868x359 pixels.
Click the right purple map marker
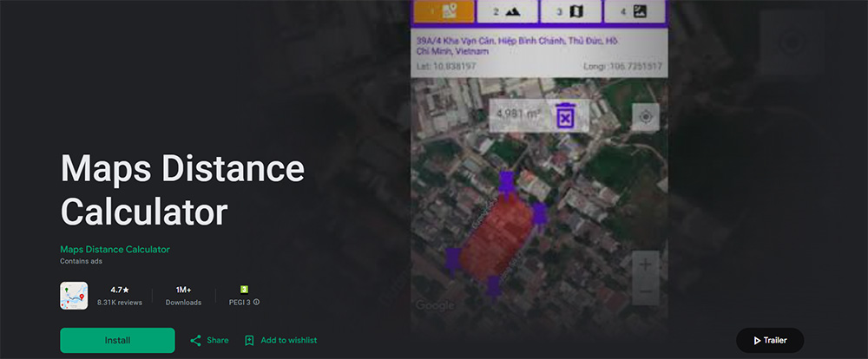539,214
